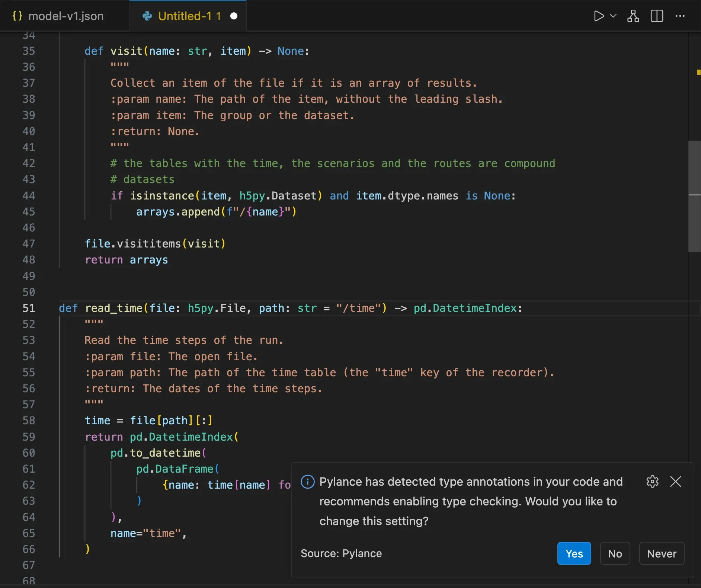
Task: Click 'pd.to_datetime(' on line 60
Action: tap(158, 453)
